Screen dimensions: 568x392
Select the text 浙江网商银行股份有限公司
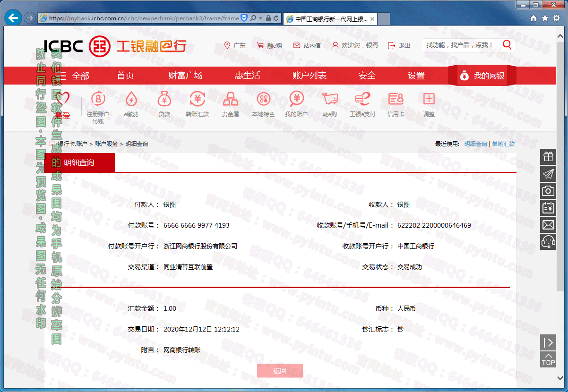200,246
